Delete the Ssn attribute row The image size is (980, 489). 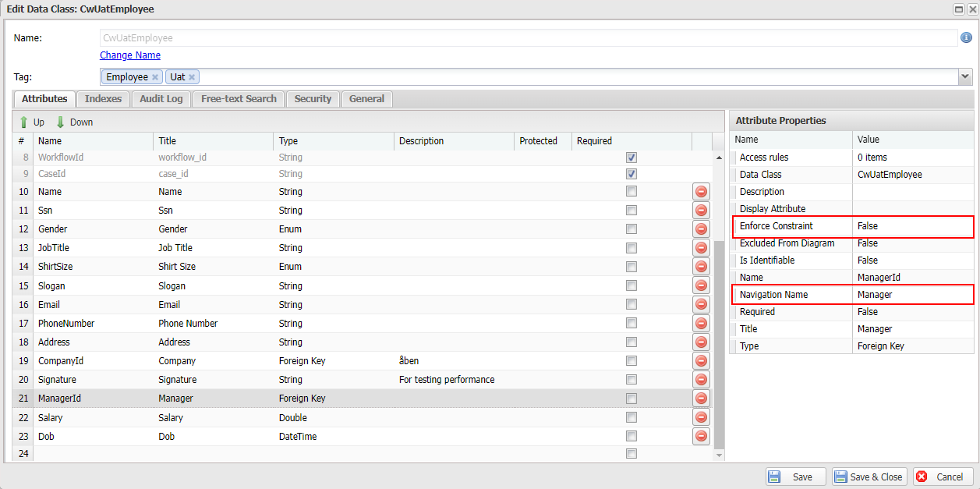click(701, 211)
